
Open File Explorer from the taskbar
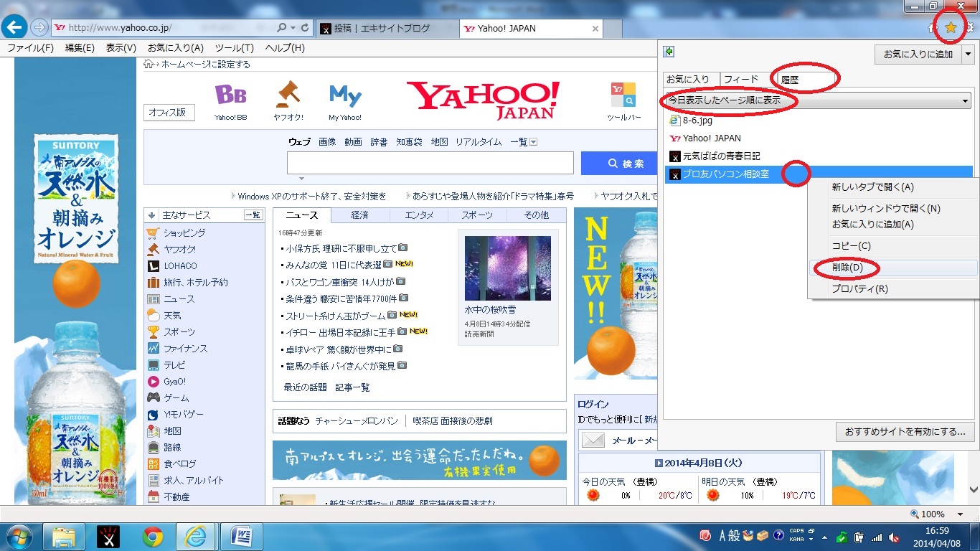[x=65, y=537]
